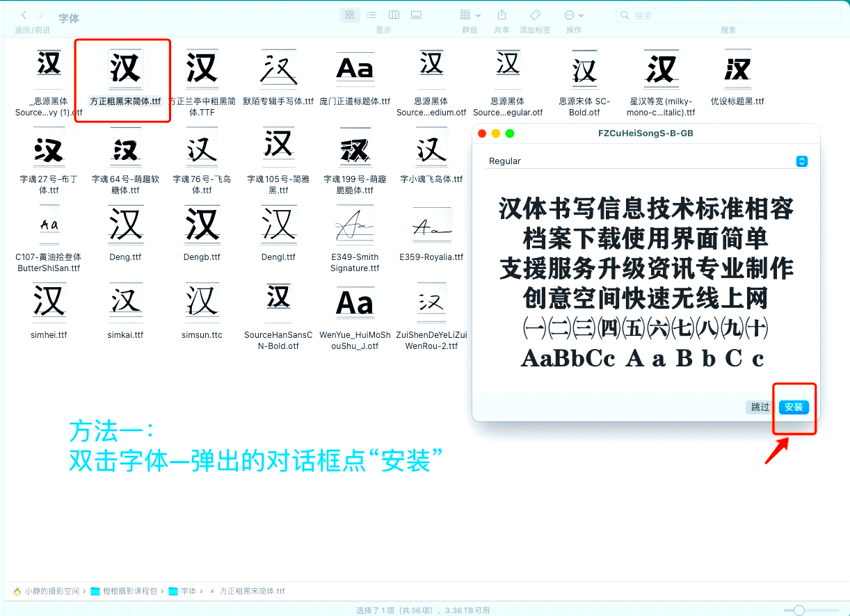
Task: Click 字体 folder in the path bar
Action: click(x=183, y=591)
